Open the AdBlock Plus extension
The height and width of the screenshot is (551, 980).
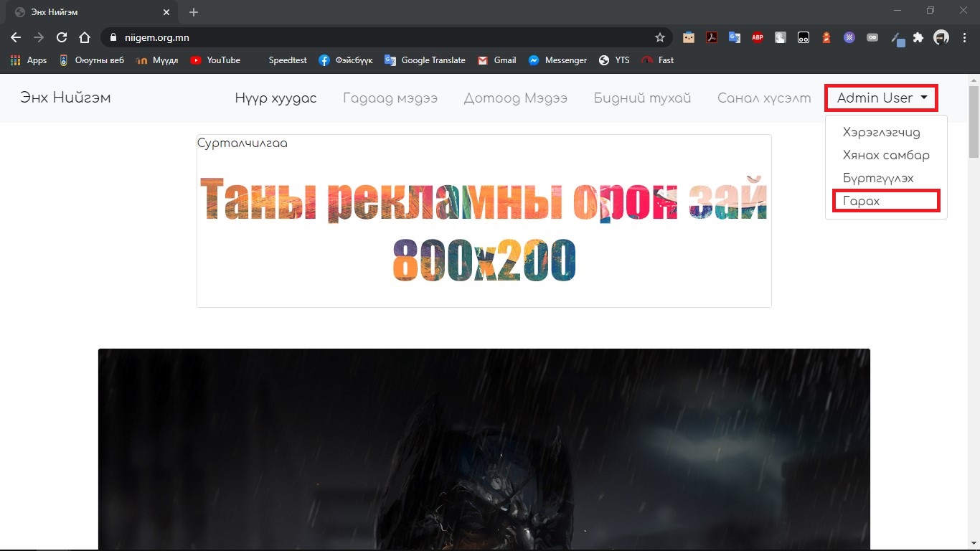click(x=757, y=37)
